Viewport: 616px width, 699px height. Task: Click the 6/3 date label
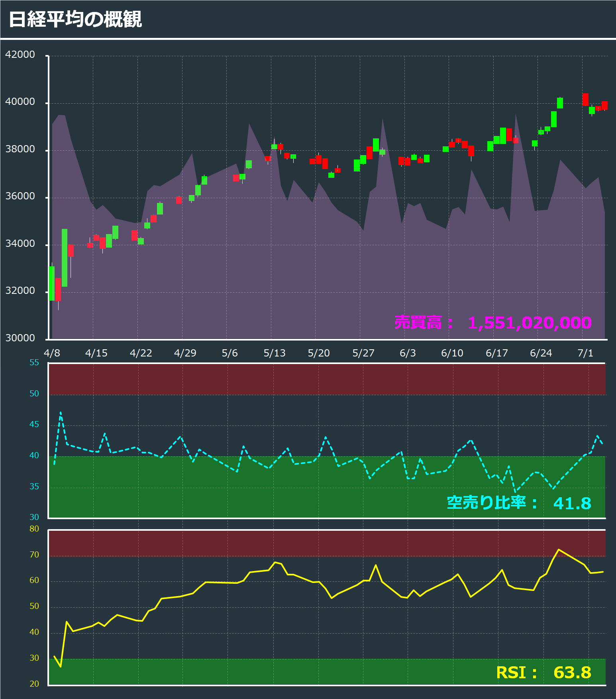(x=408, y=353)
